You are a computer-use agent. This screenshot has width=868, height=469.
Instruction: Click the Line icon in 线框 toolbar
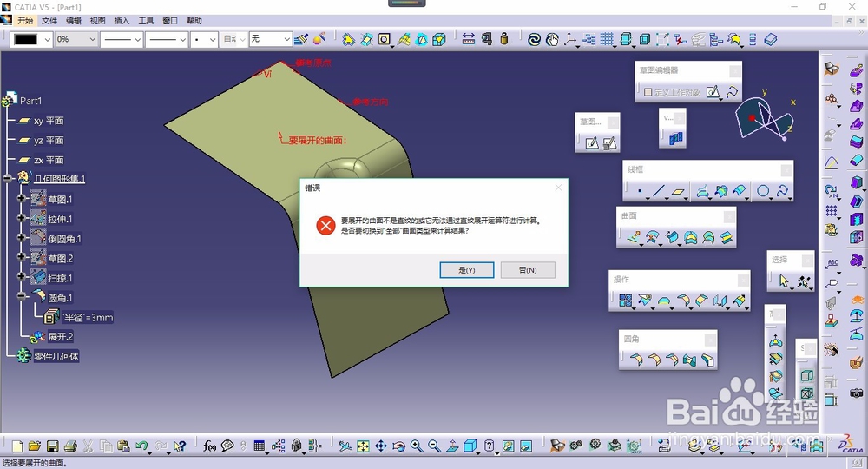click(658, 192)
